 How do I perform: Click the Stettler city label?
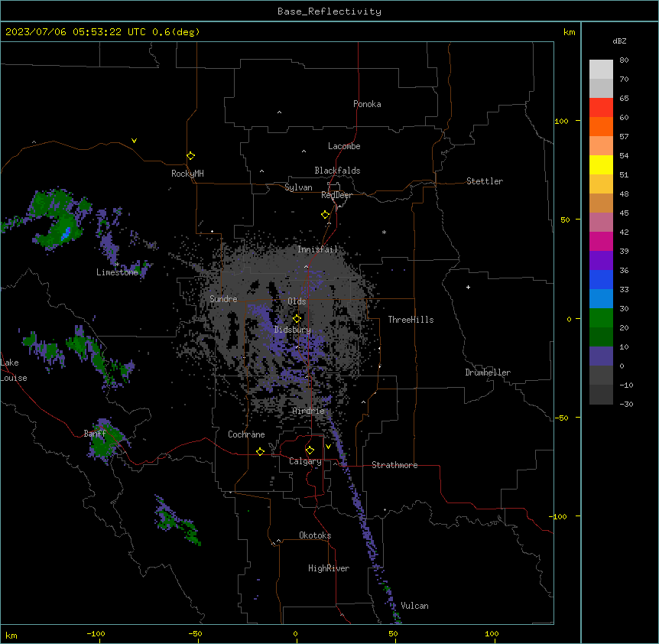coord(485,181)
